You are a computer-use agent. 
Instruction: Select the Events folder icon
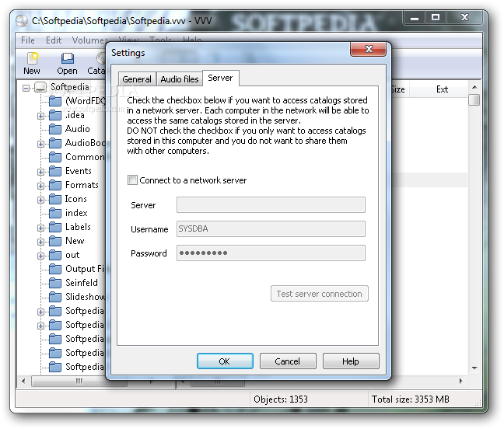pyautogui.click(x=55, y=172)
